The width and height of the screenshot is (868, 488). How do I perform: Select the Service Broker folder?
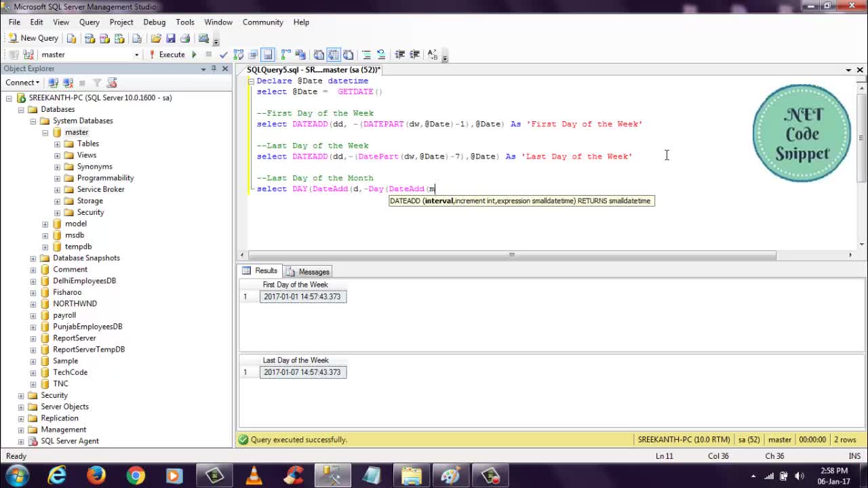click(100, 189)
